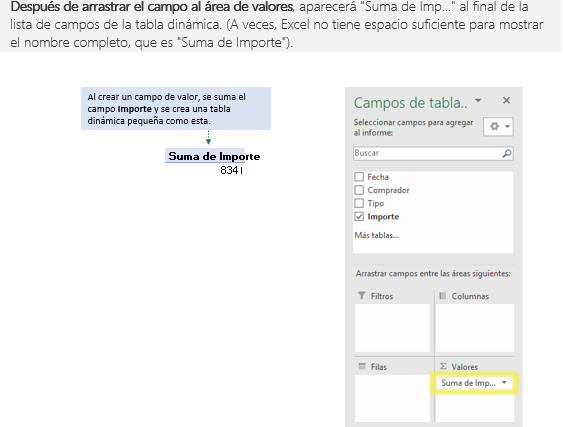This screenshot has width=563, height=427.
Task: Click the Valores sigma icon
Action: point(443,366)
